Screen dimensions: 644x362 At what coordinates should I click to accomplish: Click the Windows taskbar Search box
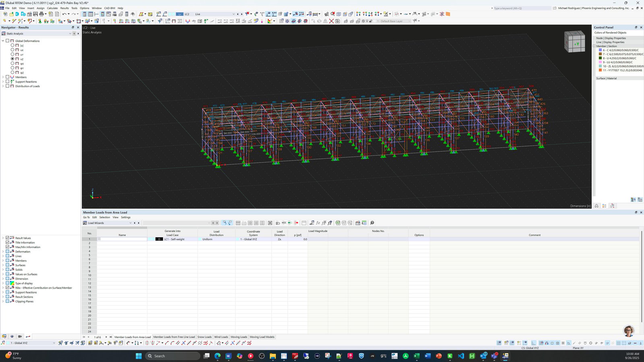pyautogui.click(x=172, y=356)
